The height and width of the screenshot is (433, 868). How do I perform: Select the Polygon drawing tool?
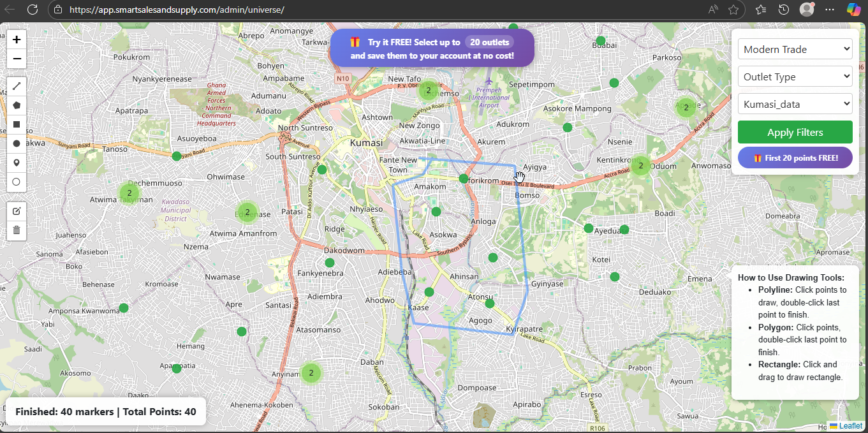coord(16,105)
